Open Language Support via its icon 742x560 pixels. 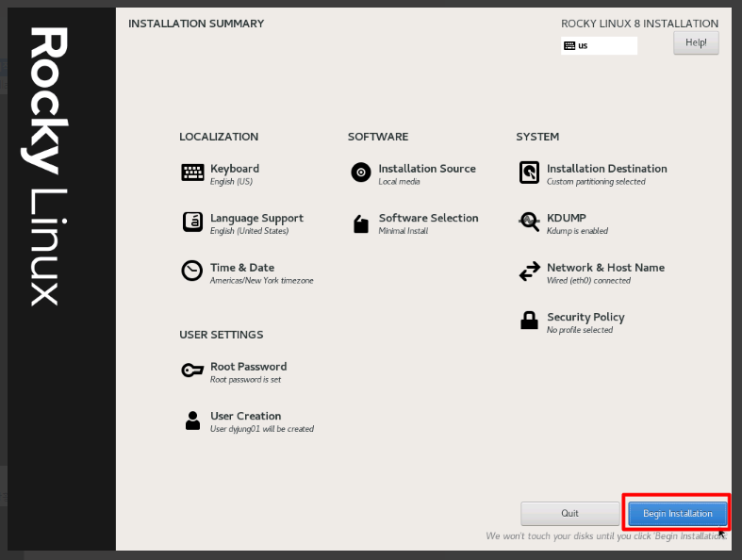(192, 222)
